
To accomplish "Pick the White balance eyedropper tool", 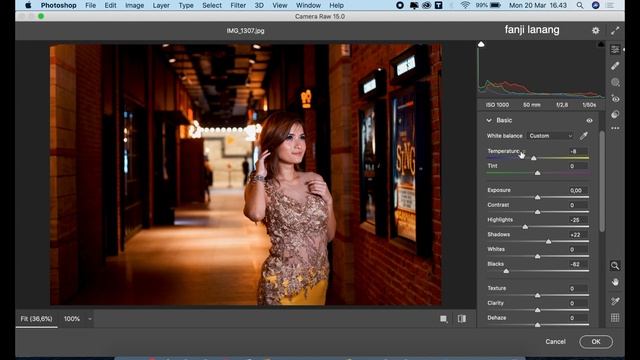I will point(584,136).
